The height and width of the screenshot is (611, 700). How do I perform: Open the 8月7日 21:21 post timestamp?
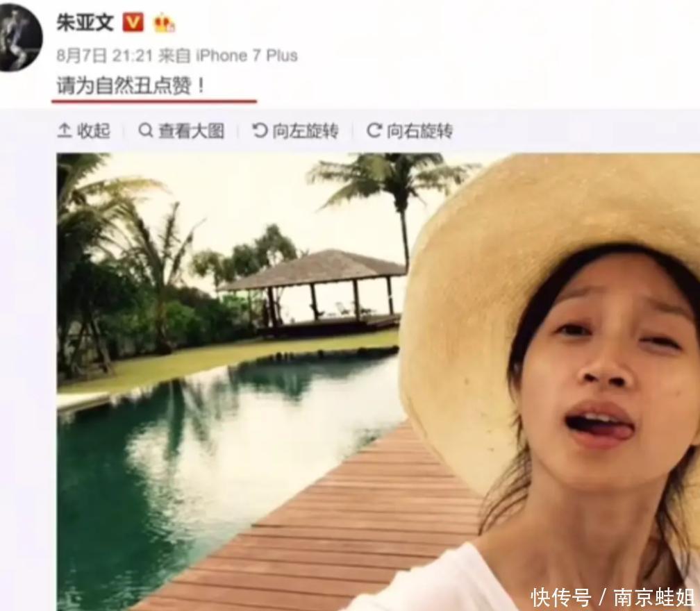tap(104, 56)
